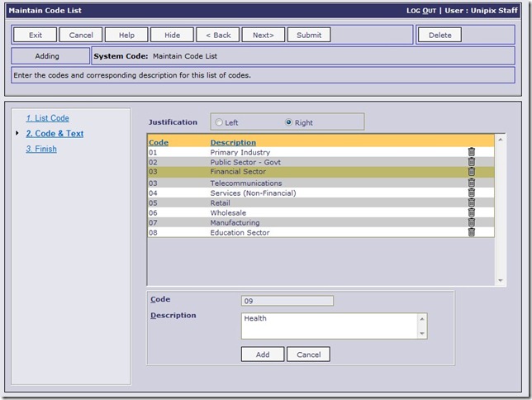Delete the Telecommunications row using trash icon
Screen dimensions: 532x400
pyautogui.click(x=472, y=183)
